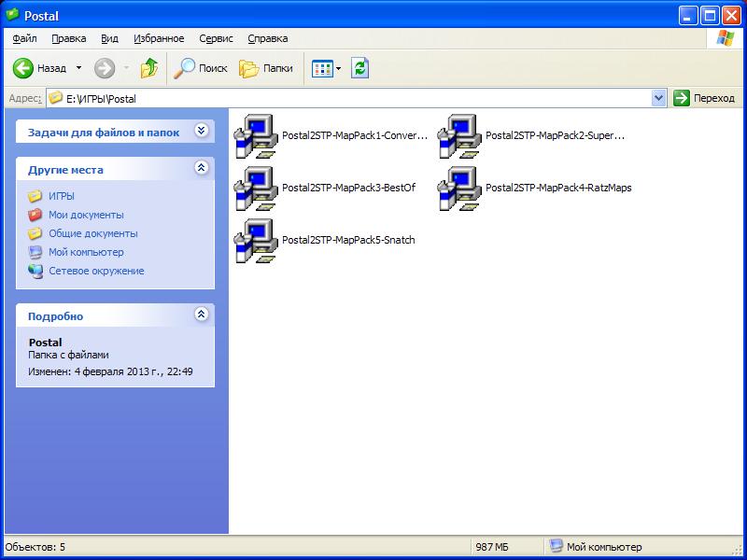The image size is (747, 560).
Task: Click the 987 МБ status bar size
Action: [x=492, y=547]
